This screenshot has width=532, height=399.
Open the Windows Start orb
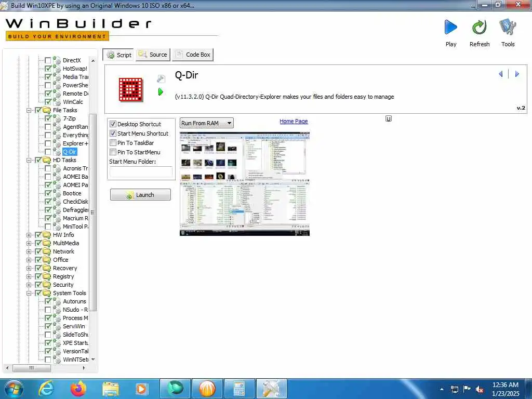[14, 389]
